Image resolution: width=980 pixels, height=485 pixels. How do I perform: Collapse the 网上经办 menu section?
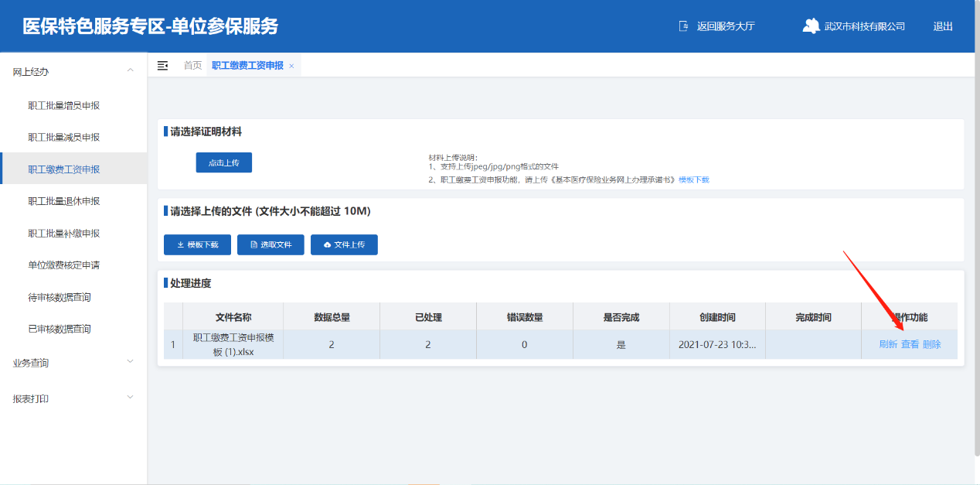click(130, 71)
